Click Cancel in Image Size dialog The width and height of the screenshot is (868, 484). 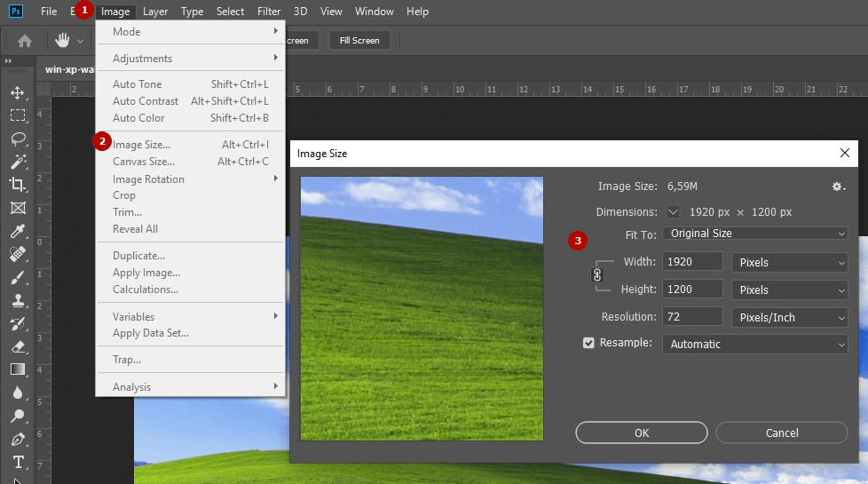[x=782, y=432]
